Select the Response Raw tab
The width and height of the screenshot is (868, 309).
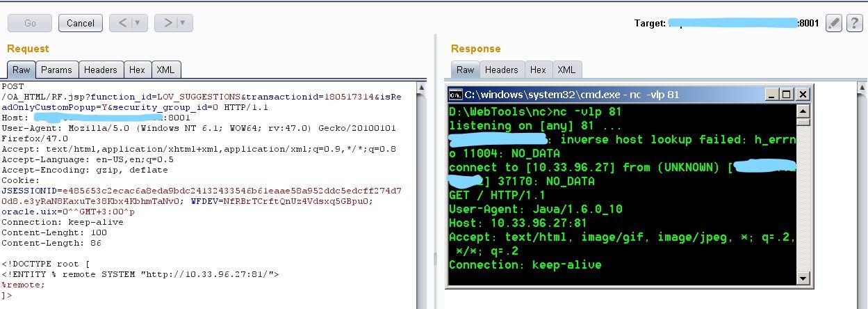[466, 70]
